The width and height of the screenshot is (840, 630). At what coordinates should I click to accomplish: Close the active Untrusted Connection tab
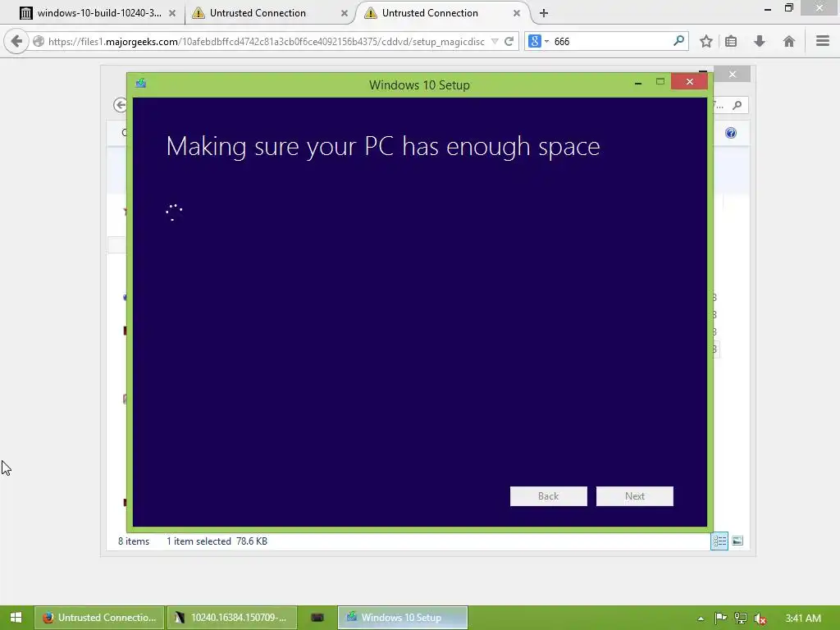tap(517, 13)
